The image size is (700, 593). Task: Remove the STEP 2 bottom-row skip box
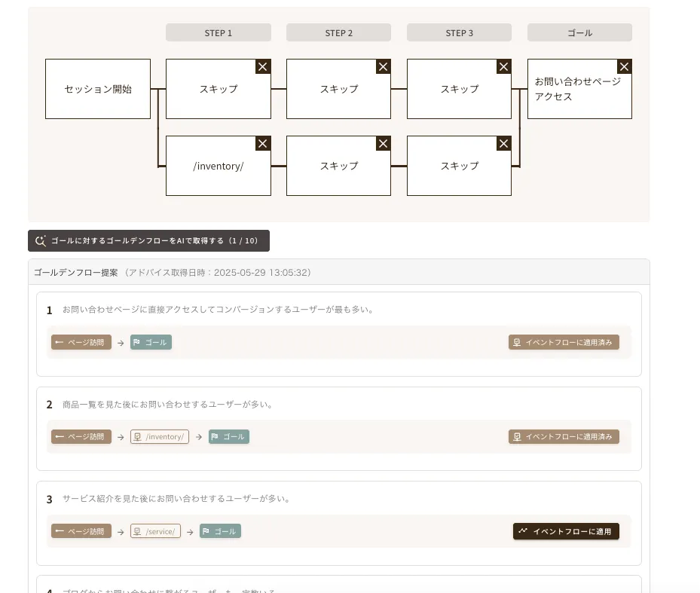click(383, 143)
